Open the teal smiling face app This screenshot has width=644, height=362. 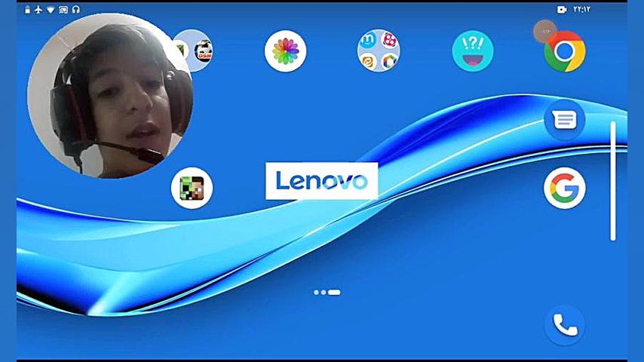473,51
